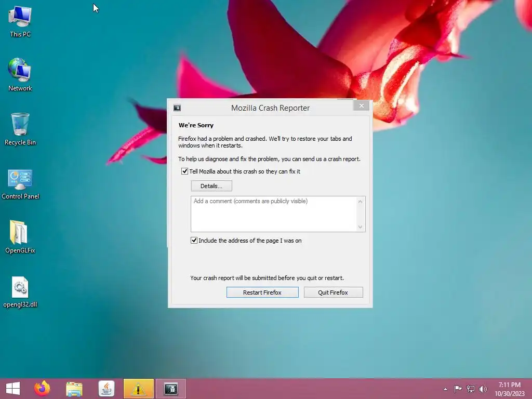Image resolution: width=532 pixels, height=399 pixels.
Task: Open the Action Center flag icon
Action: click(458, 389)
